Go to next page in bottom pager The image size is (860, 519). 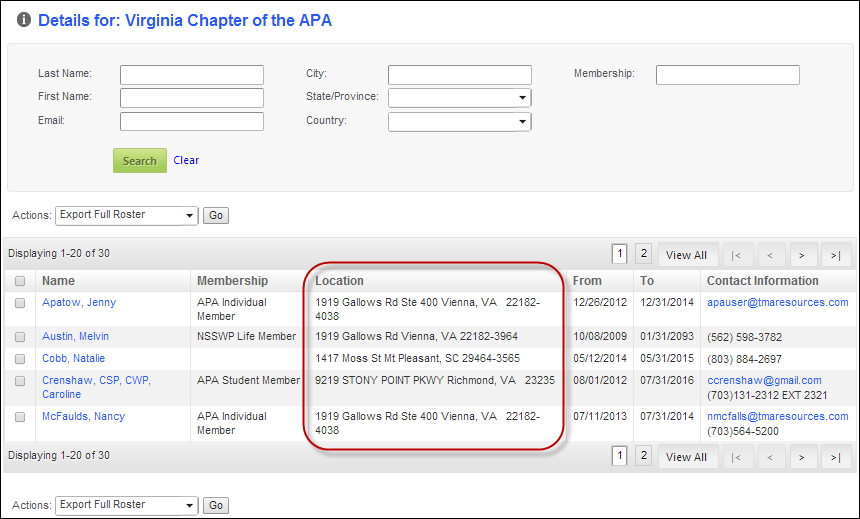click(x=802, y=457)
